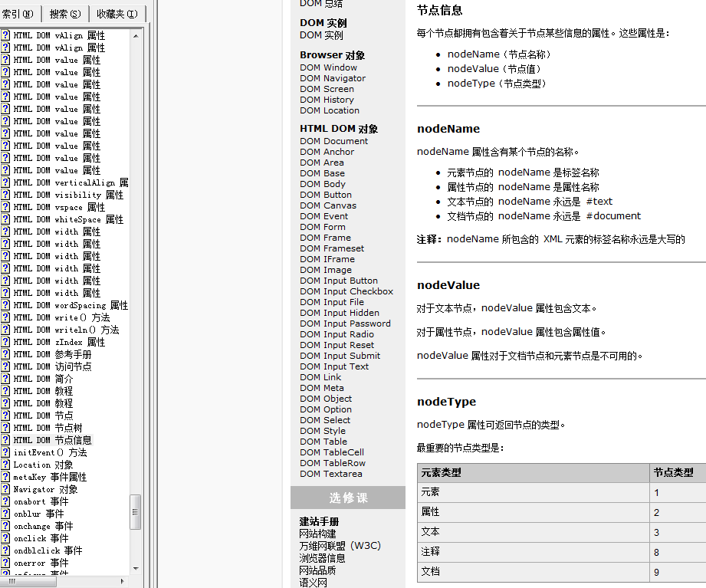
Task: Go to the 'DOM Navigator' link
Action: (x=333, y=78)
